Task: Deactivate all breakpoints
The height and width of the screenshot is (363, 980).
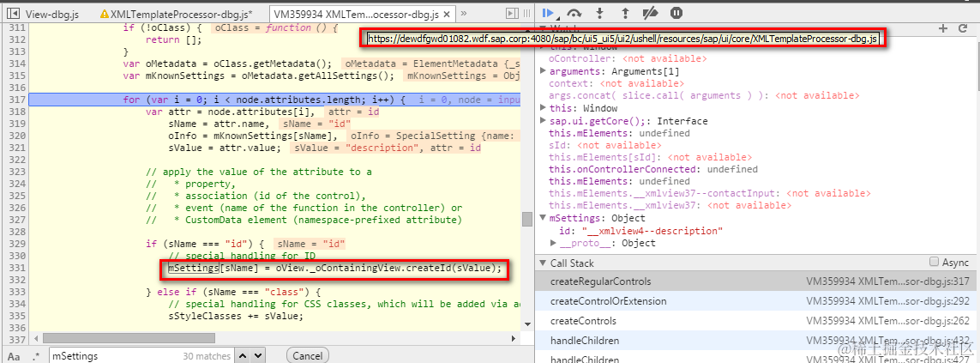Action: tap(651, 13)
